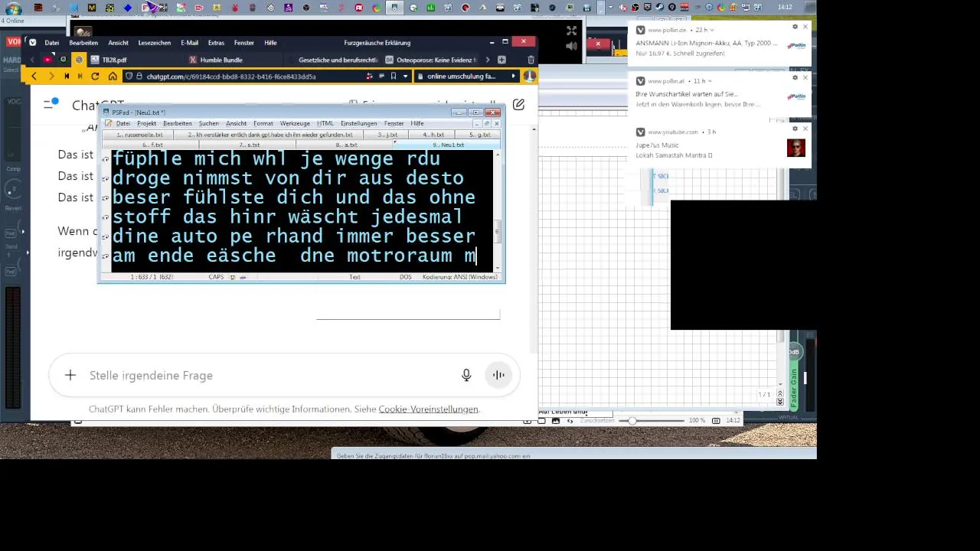Click browser Fast Forward icon
Screen dimensions: 980x551
[x=80, y=77]
